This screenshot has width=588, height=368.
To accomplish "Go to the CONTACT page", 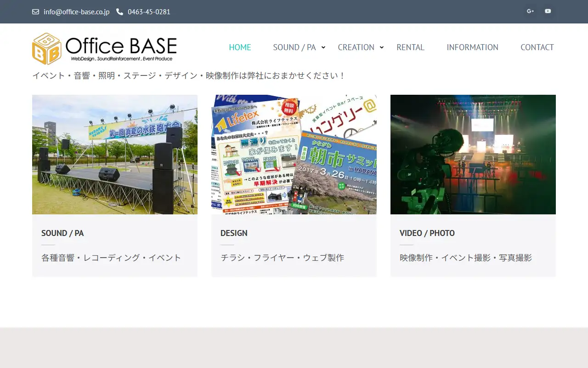I will click(537, 47).
